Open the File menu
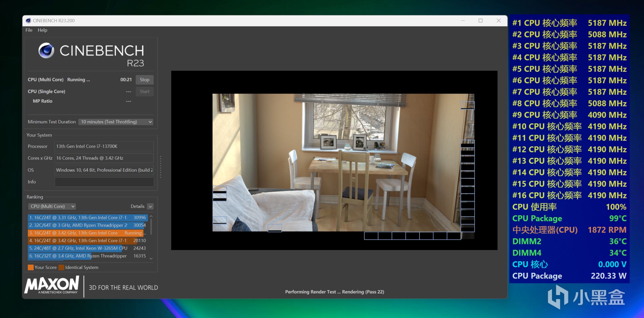Screen dimensions: 644x318 pos(29,30)
